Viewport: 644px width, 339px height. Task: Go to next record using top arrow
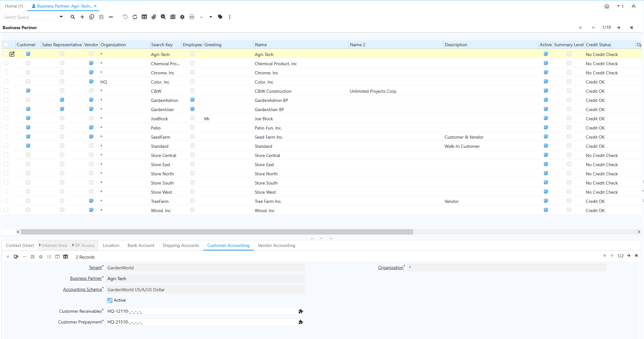point(618,28)
